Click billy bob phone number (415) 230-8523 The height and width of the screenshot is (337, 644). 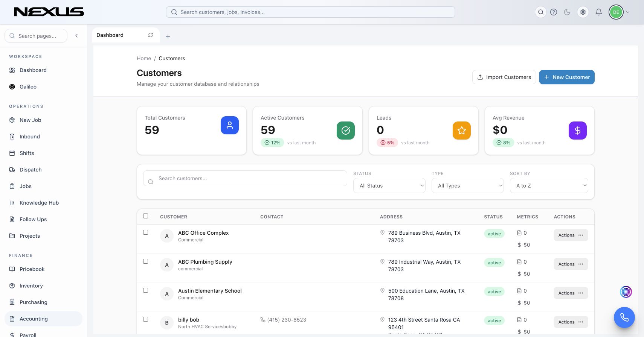(287, 320)
